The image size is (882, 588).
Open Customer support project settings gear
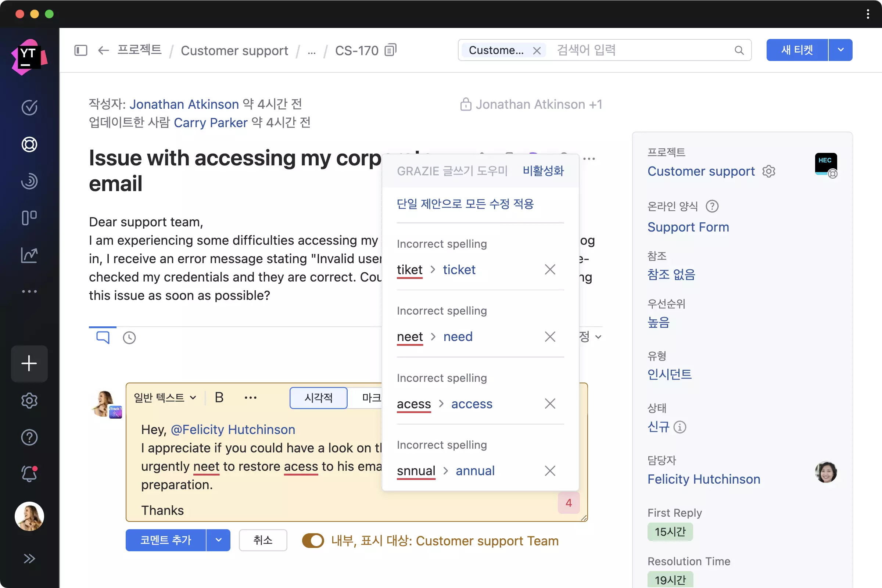pos(768,171)
